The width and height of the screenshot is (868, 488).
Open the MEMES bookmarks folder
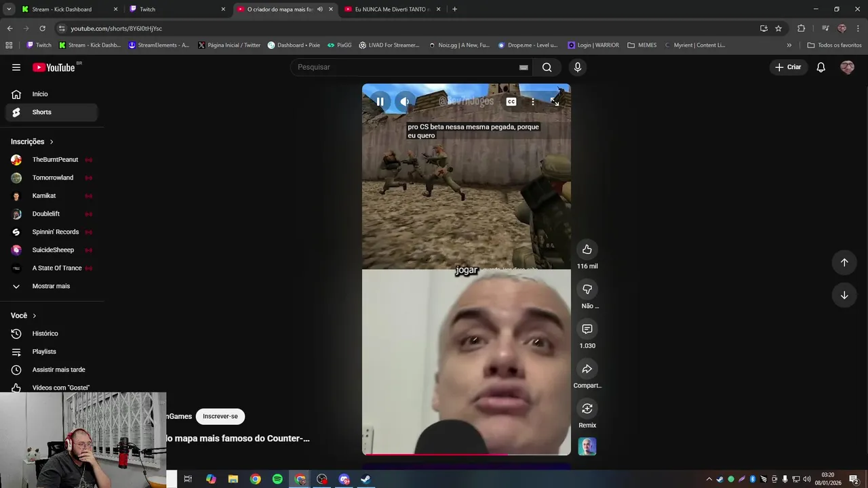[642, 45]
